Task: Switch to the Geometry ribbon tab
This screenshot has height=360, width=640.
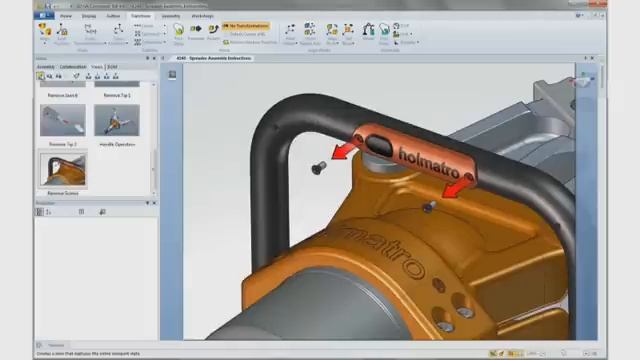Action: (x=171, y=16)
